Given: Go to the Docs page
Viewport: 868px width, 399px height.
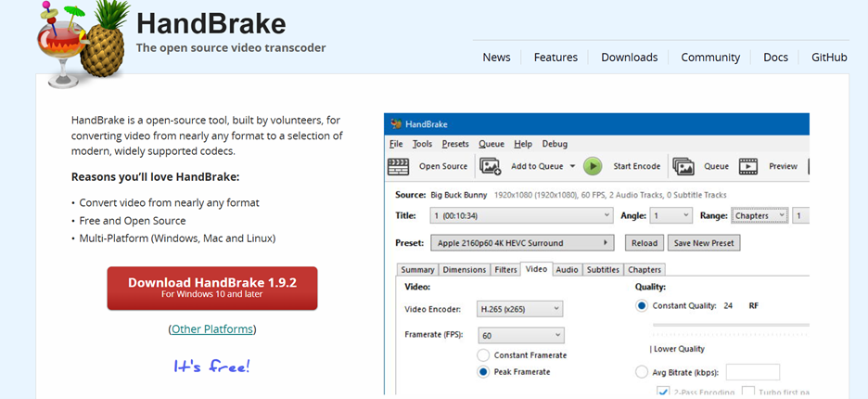Looking at the screenshot, I should [x=775, y=58].
